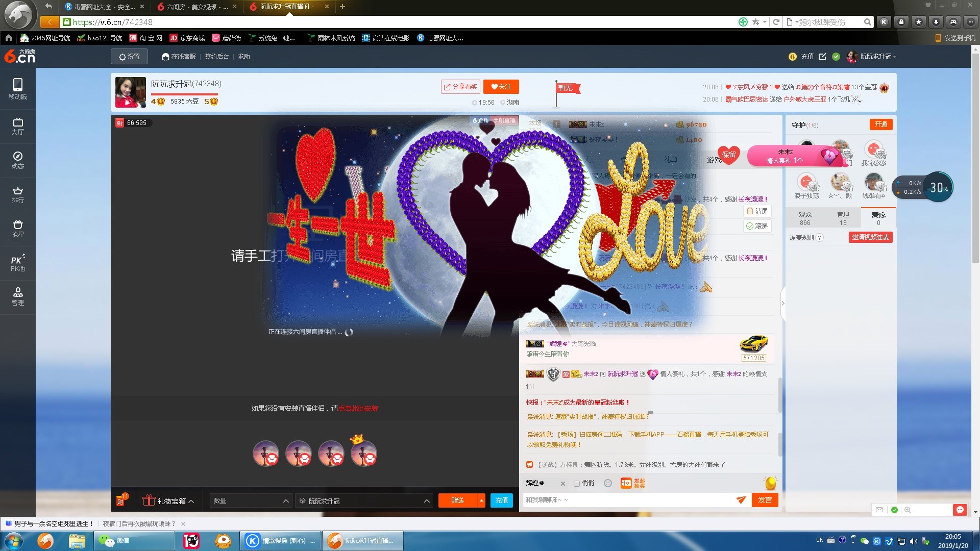Image resolution: width=980 pixels, height=551 pixels.
Task: Click the 分享有奖 share button
Action: [x=460, y=87]
